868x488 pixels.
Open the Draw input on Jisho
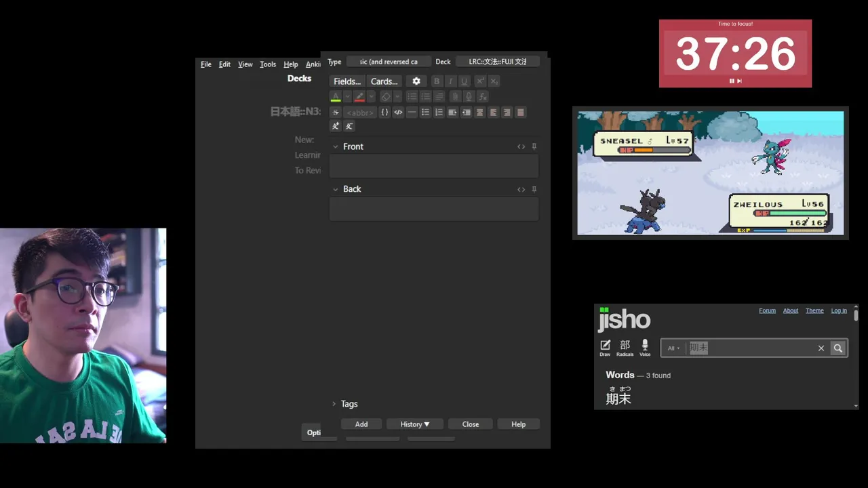pos(605,348)
